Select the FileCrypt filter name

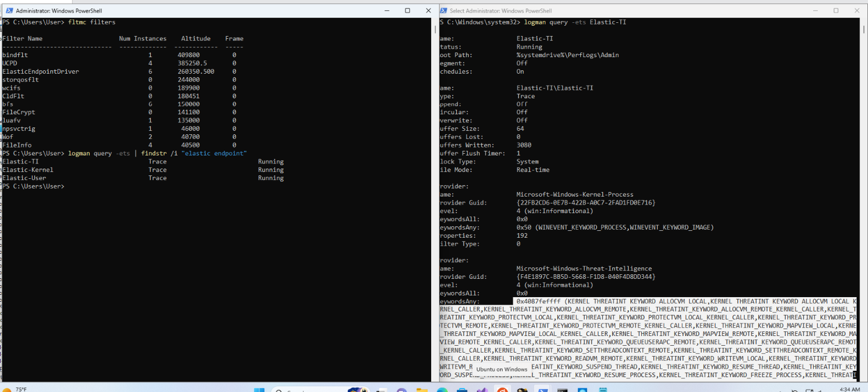[19, 113]
